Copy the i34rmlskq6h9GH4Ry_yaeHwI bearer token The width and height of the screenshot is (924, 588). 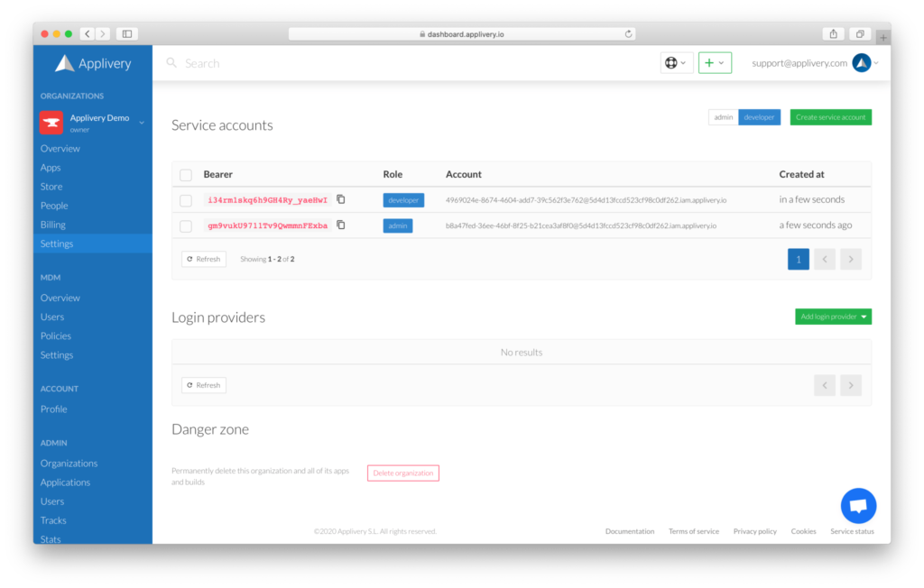[x=340, y=199]
